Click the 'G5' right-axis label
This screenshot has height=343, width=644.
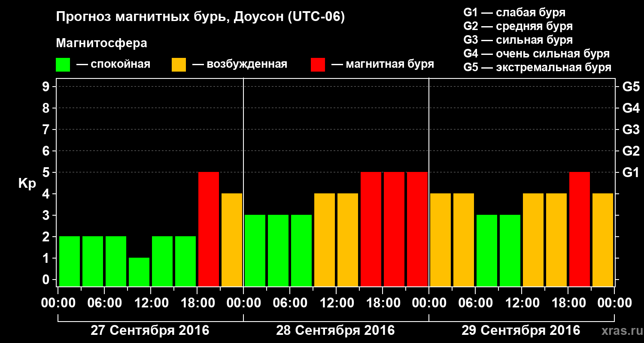coord(631,87)
